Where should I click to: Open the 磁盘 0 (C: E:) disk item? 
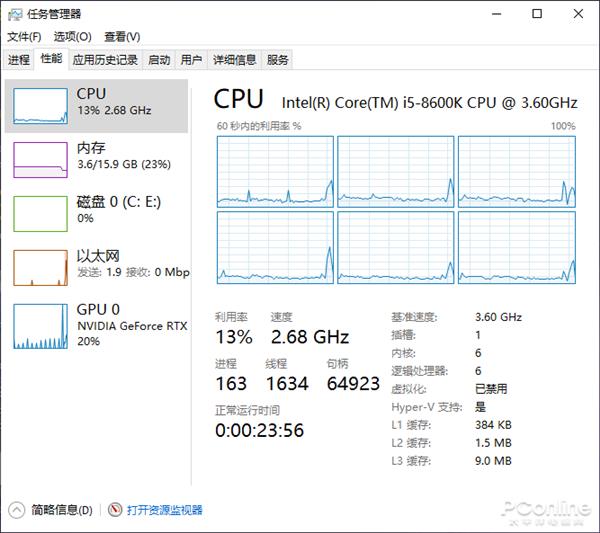tap(96, 214)
